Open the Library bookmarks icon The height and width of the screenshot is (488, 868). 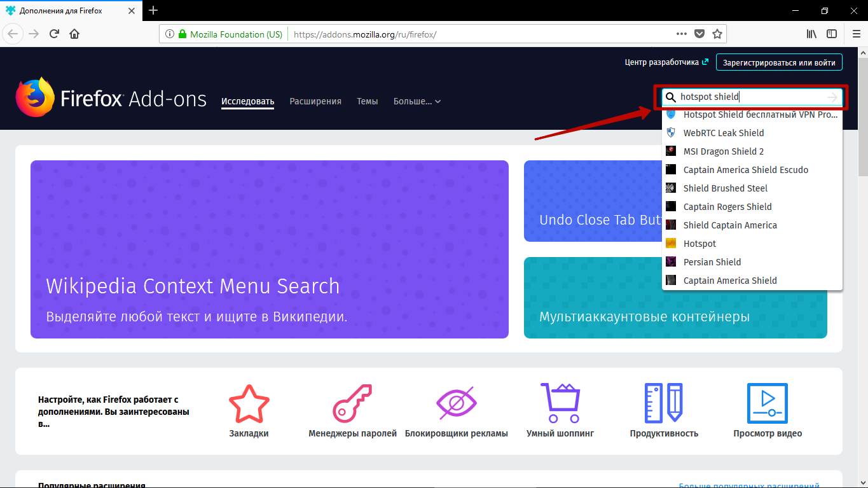pyautogui.click(x=812, y=34)
